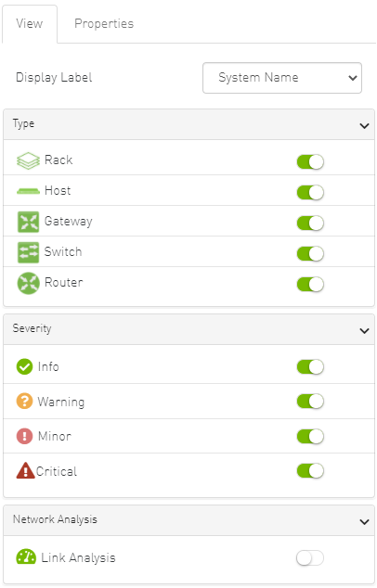Collapse the Severity section chevron
This screenshot has height=588, width=377.
coord(364,331)
